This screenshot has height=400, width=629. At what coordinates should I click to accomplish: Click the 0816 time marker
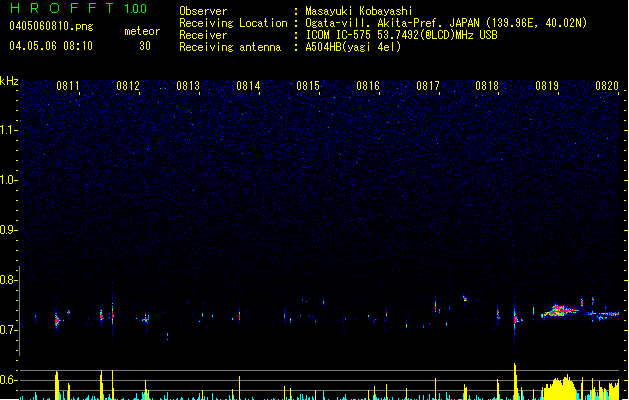[x=368, y=86]
